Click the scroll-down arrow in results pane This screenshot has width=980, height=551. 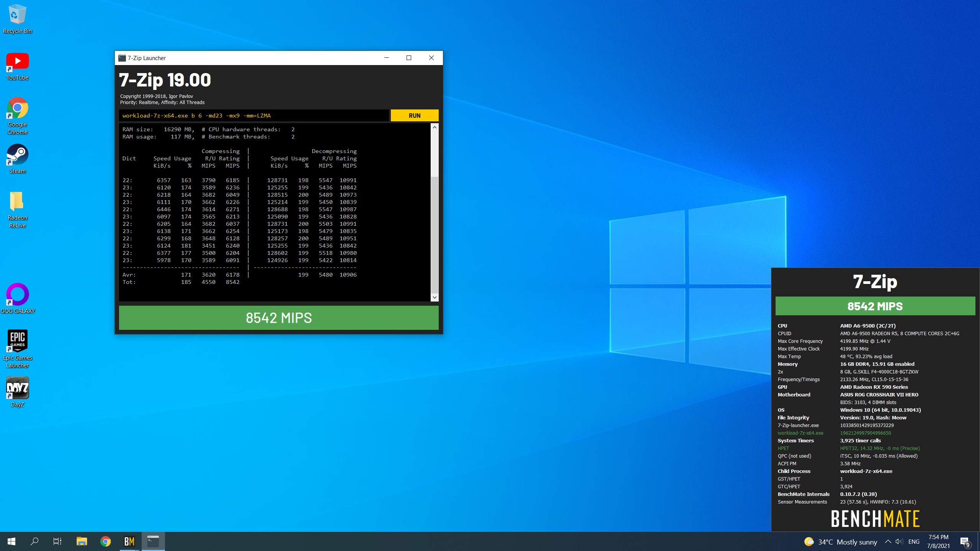434,297
